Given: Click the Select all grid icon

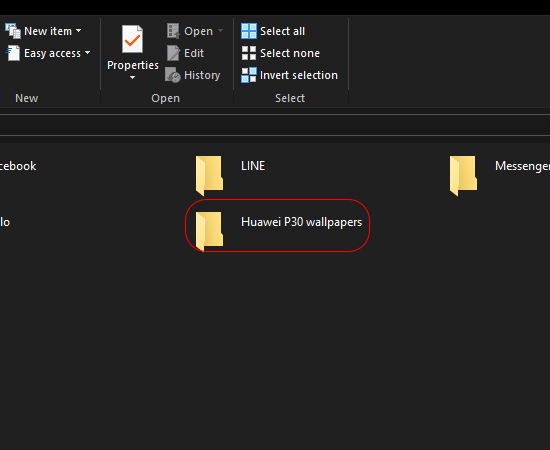Looking at the screenshot, I should pyautogui.click(x=249, y=31).
